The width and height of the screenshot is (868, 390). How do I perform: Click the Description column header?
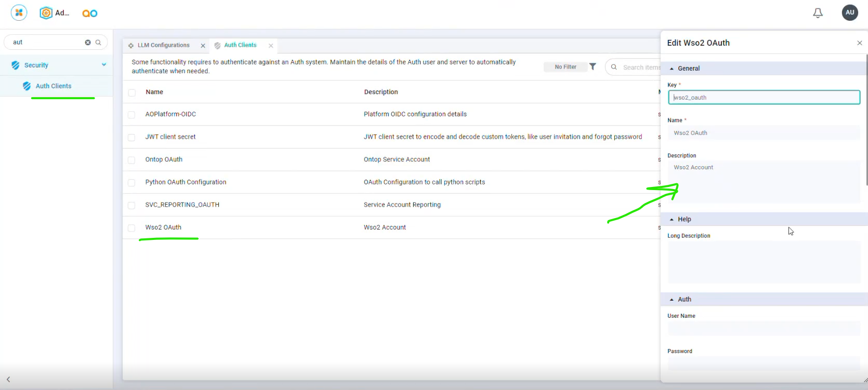coord(381,92)
